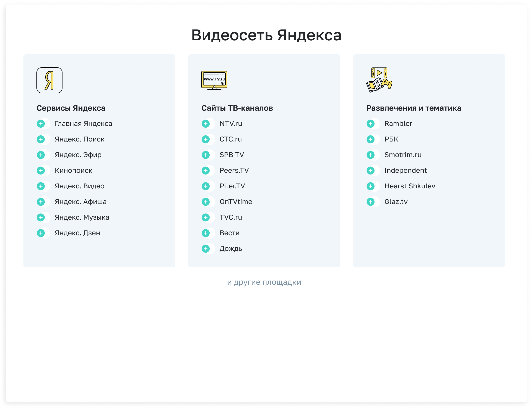
Task: Click plus icon beside Яндекс. Эфир
Action: tap(41, 155)
